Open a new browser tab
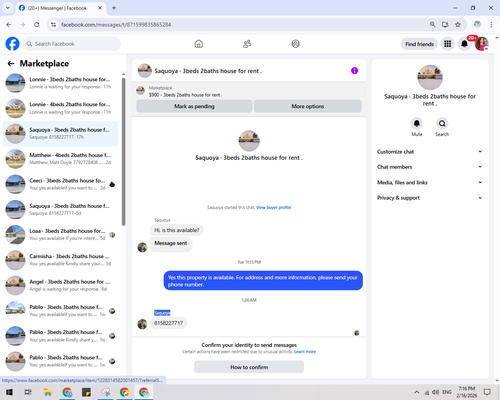500x400 pixels. coord(114,8)
